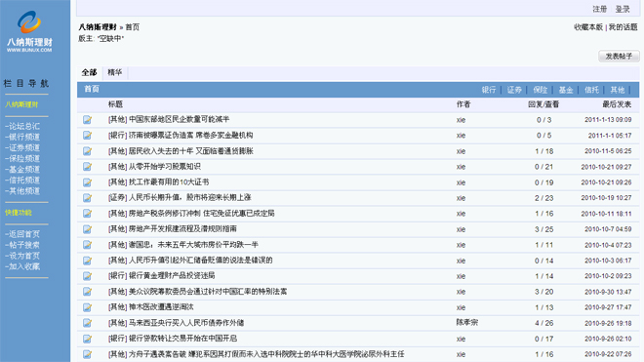Image resolution: width=644 pixels, height=362 pixels.
Task: Select the 全部 tab
Action: tap(89, 72)
